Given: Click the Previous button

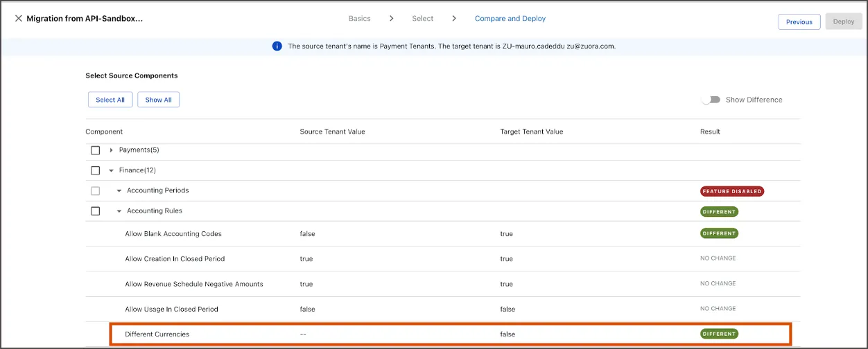Looking at the screenshot, I should [799, 21].
